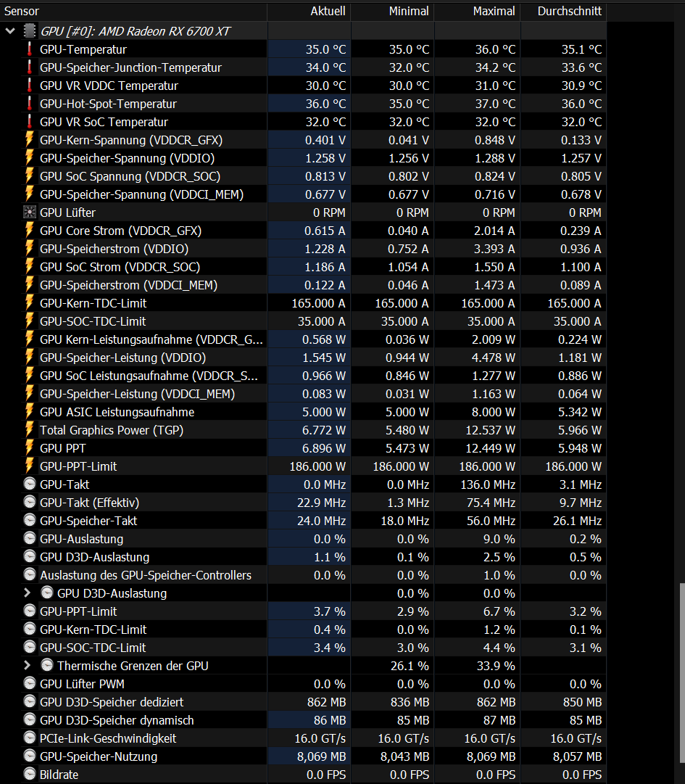Select GPU-Hot-Spot-Temperatur sensor label
Screen dimensions: 685x784
point(108,104)
